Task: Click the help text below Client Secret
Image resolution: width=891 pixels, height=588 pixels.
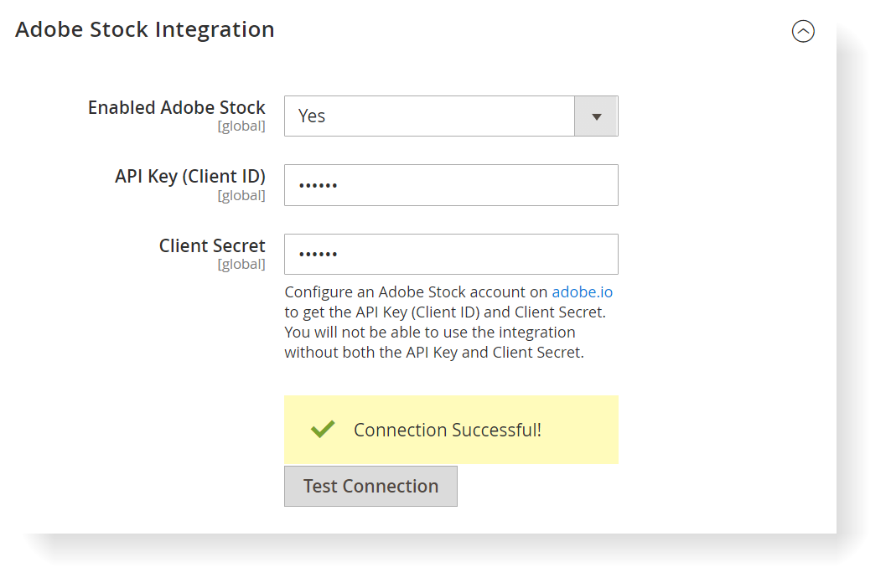Action: coord(444,333)
